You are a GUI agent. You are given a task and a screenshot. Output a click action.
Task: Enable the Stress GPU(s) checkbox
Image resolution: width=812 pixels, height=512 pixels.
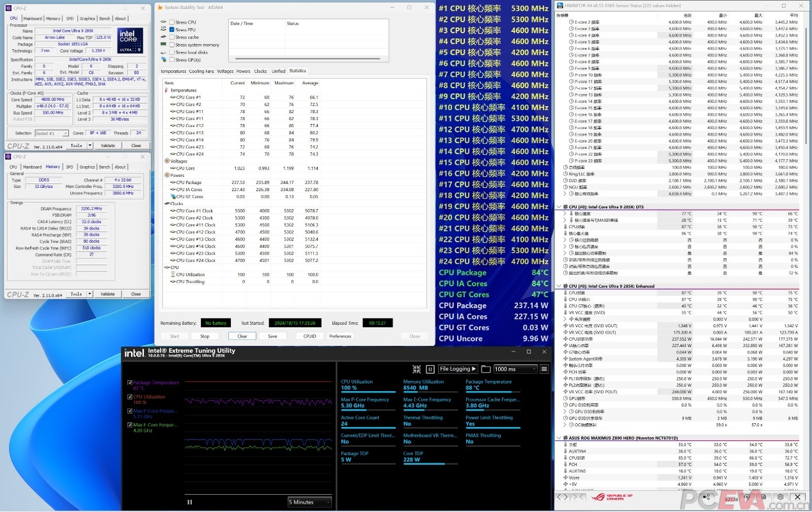[171, 60]
